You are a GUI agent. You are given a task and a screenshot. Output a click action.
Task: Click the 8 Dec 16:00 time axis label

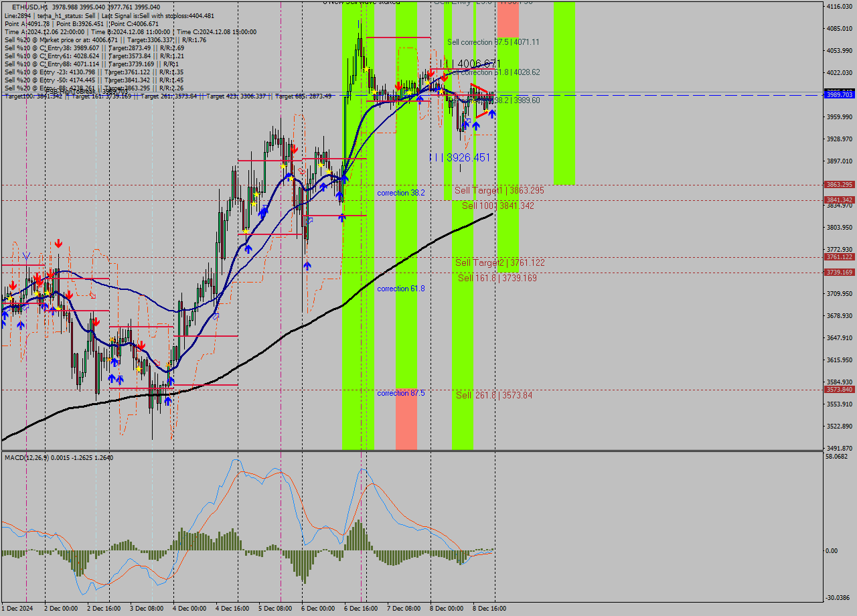pyautogui.click(x=490, y=609)
